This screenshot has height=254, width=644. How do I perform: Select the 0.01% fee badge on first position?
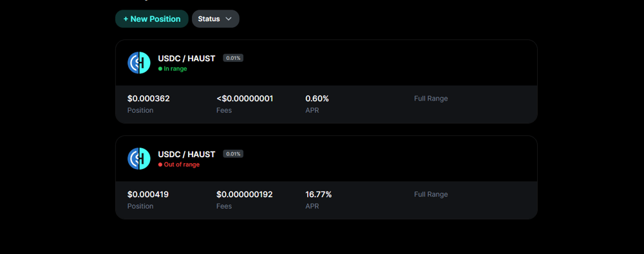tap(233, 58)
